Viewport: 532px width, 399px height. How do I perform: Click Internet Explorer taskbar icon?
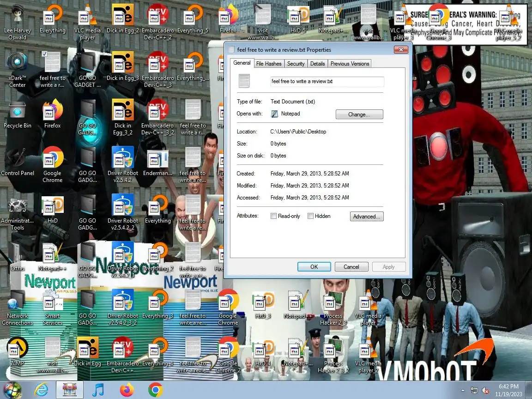click(x=42, y=390)
